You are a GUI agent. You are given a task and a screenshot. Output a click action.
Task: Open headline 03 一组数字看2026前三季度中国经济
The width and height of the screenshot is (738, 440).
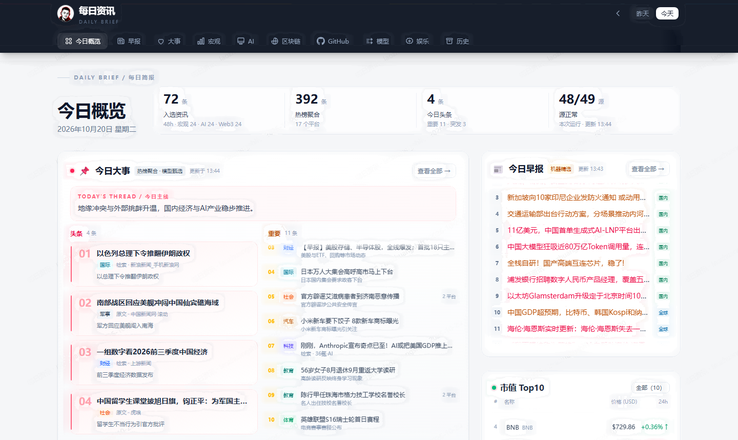(164, 363)
